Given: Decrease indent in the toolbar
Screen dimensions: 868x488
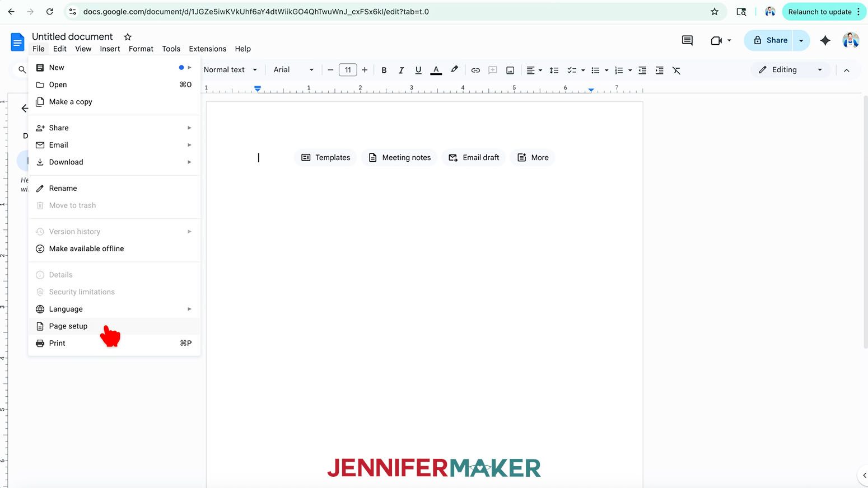Looking at the screenshot, I should pos(642,70).
